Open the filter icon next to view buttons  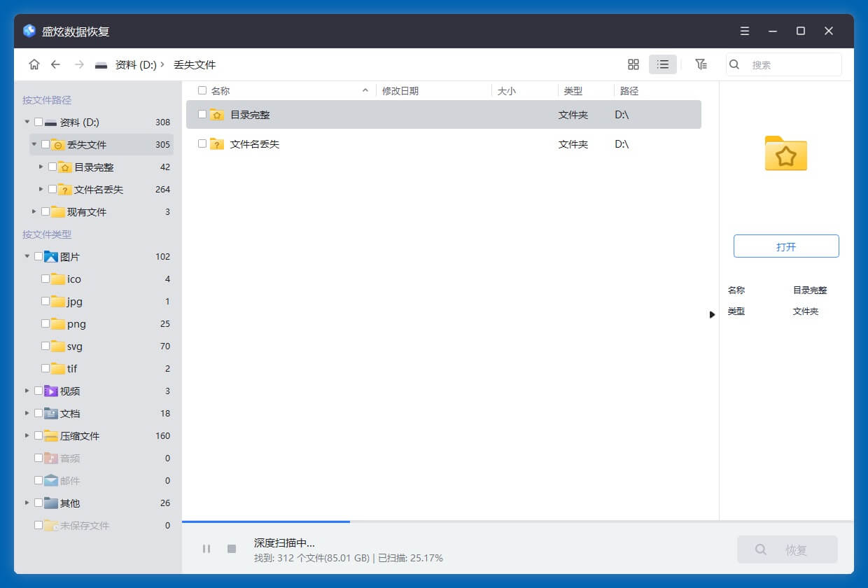701,64
